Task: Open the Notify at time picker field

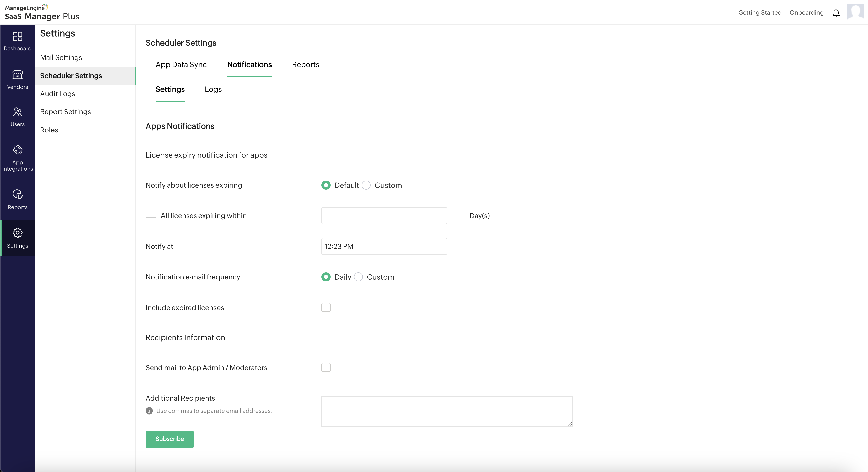Action: click(x=384, y=246)
